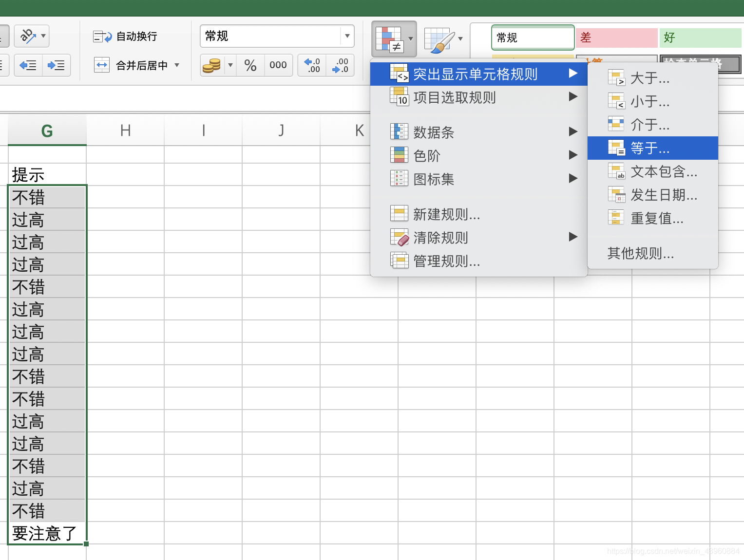Image resolution: width=744 pixels, height=560 pixels.
Task: Click the 清除规则 eraser icon
Action: coord(400,237)
